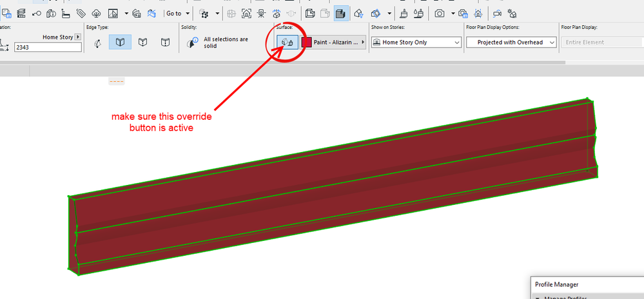Viewport: 644px width, 299px height.
Task: Click the label tag icon
Action: [x=81, y=14]
